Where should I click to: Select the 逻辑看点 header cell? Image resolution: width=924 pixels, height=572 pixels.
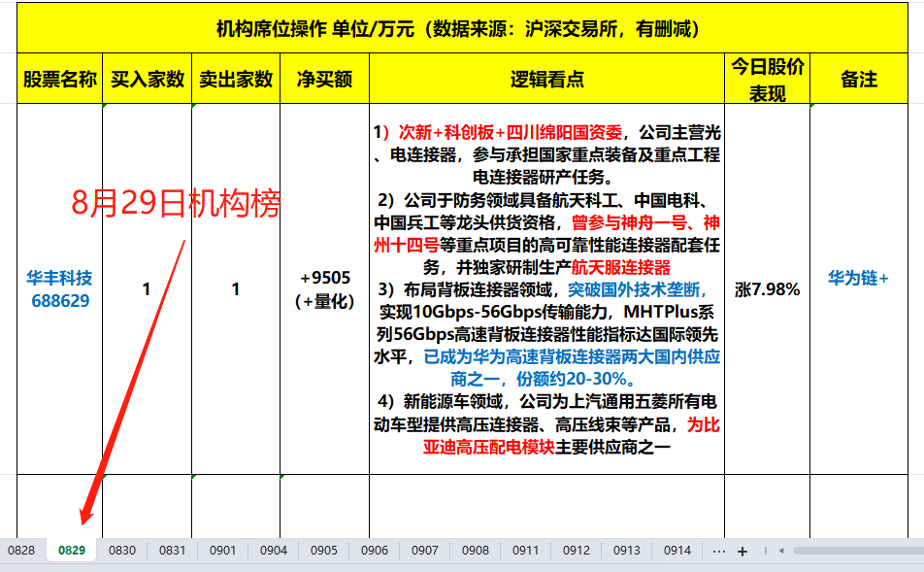click(x=546, y=79)
